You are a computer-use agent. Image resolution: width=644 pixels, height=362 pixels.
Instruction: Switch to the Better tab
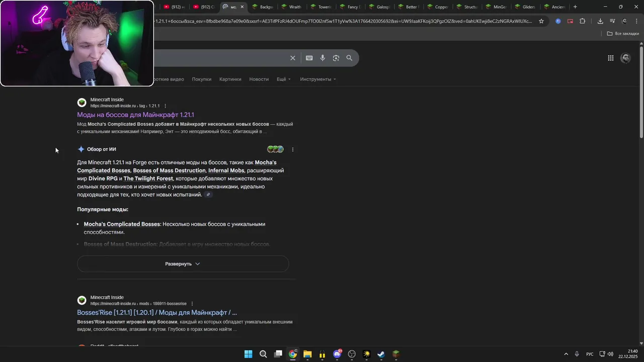click(x=408, y=7)
